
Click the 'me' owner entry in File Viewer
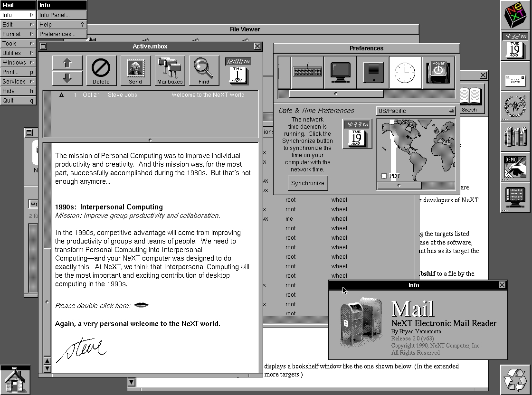click(289, 219)
